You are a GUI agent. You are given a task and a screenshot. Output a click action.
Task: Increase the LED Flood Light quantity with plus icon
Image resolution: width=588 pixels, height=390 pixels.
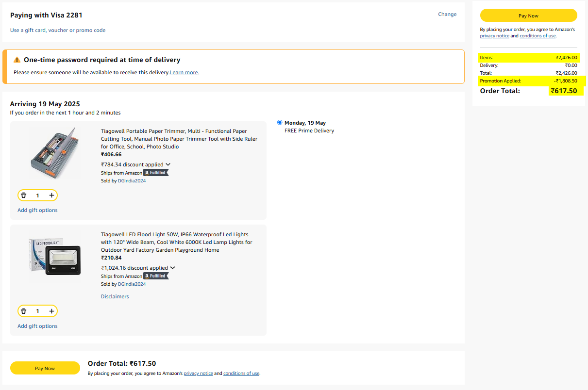tap(51, 311)
